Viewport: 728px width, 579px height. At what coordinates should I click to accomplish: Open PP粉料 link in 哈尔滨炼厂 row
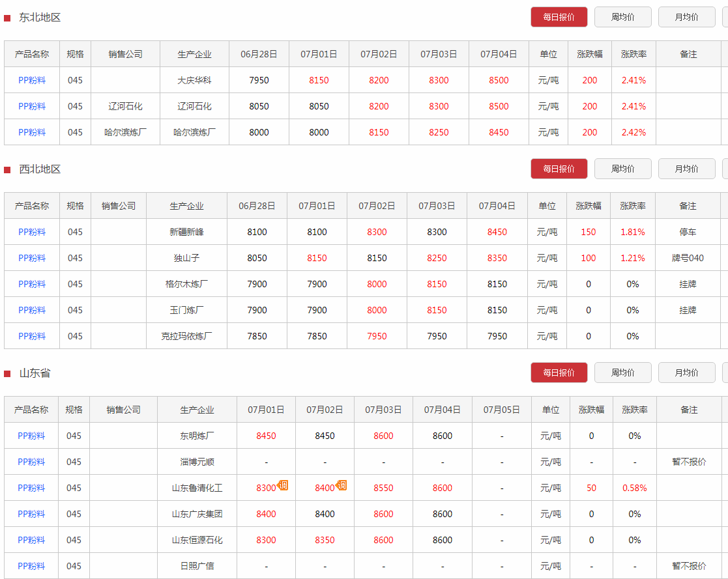click(32, 132)
